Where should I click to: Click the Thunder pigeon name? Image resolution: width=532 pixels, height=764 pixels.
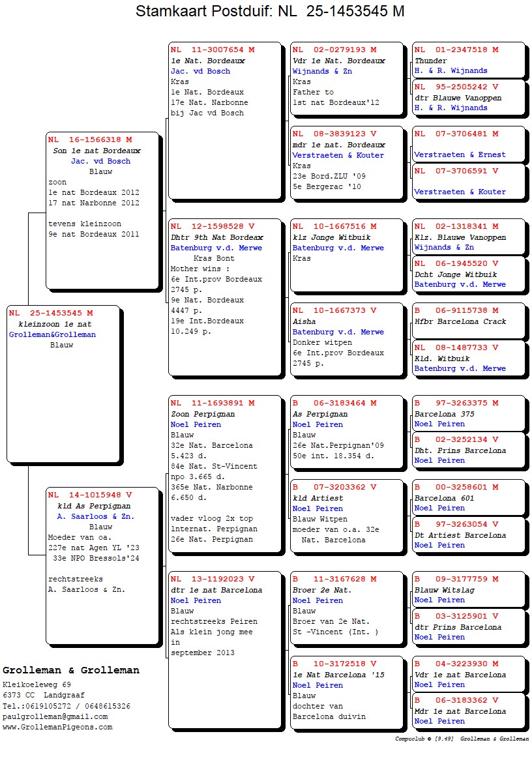tap(431, 61)
